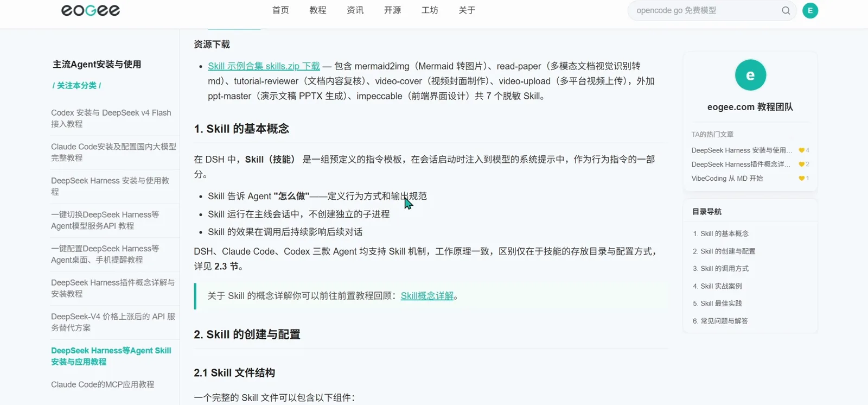This screenshot has width=868, height=405.
Task: Jump to 1. Skill 的基本概念 in 目录导航
Action: coord(720,234)
